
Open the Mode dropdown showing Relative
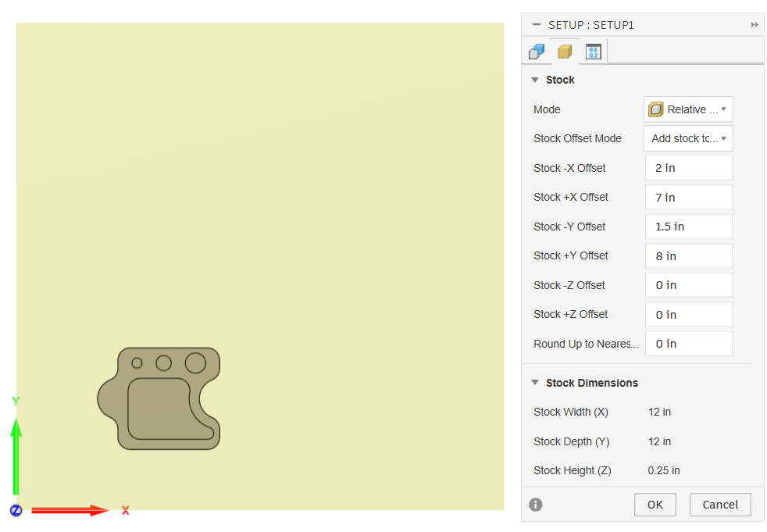tap(688, 109)
